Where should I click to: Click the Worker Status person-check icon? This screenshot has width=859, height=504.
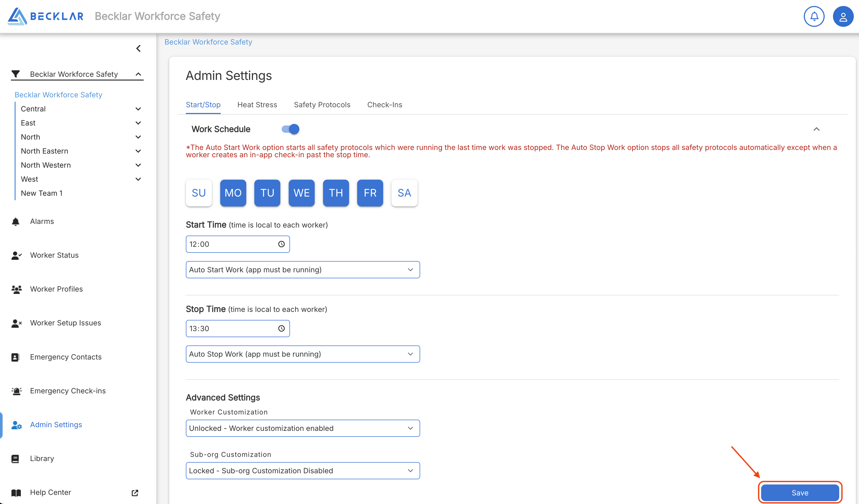coord(16,255)
